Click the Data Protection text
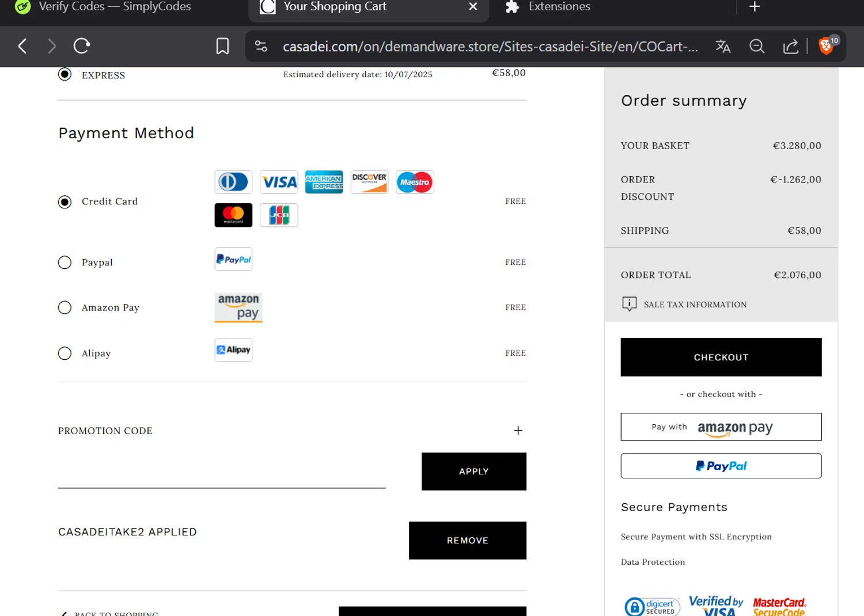Viewport: 864px width, 616px height. pos(653,562)
